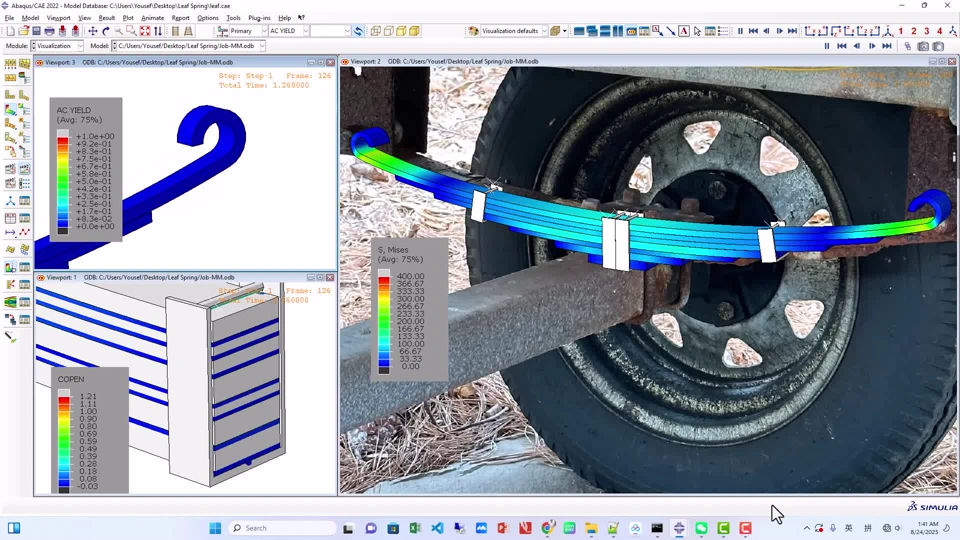Open the Viewport menu
Viewport: 960px width, 540px height.
[x=59, y=18]
